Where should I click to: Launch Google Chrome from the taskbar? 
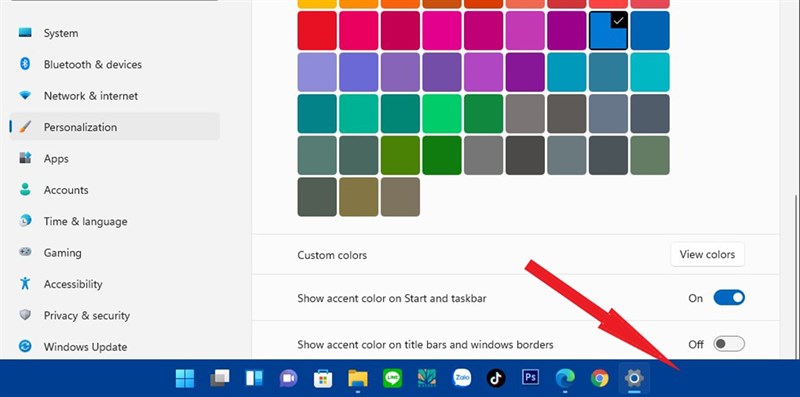tap(600, 378)
